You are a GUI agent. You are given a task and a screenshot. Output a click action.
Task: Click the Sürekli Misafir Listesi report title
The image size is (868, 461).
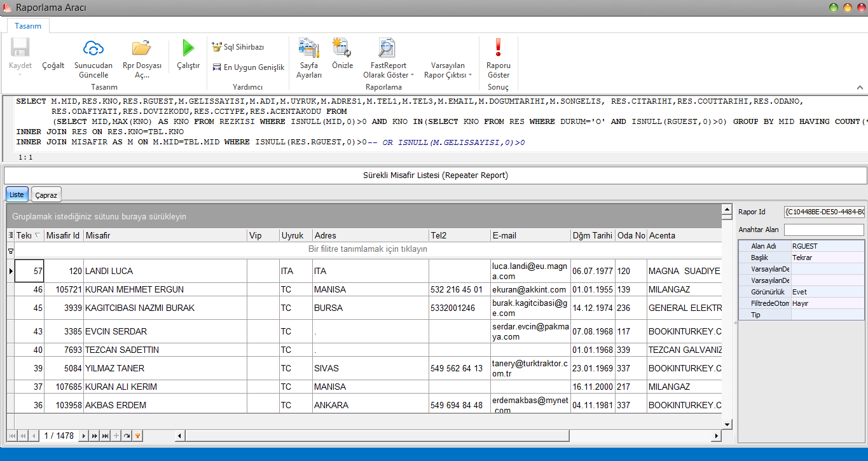436,175
